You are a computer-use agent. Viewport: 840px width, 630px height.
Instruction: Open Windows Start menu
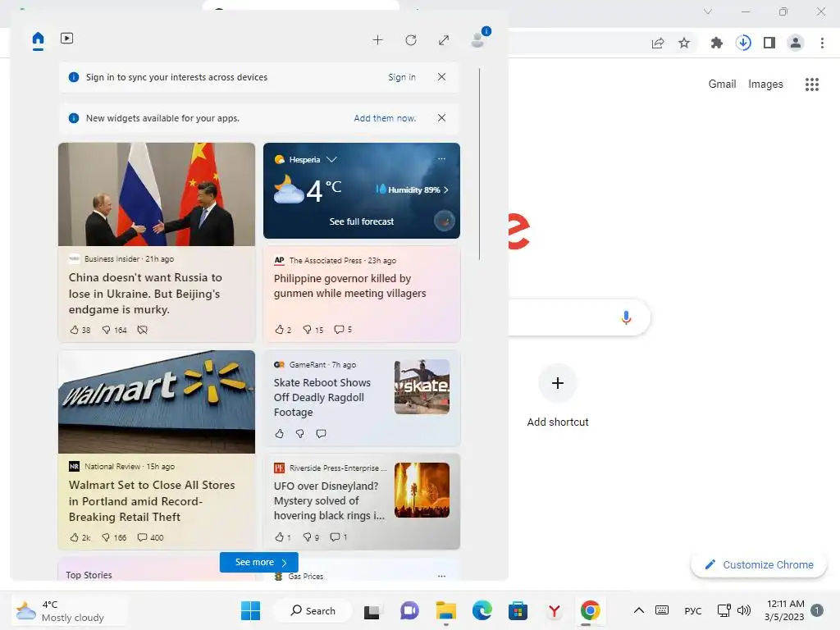[x=251, y=610]
